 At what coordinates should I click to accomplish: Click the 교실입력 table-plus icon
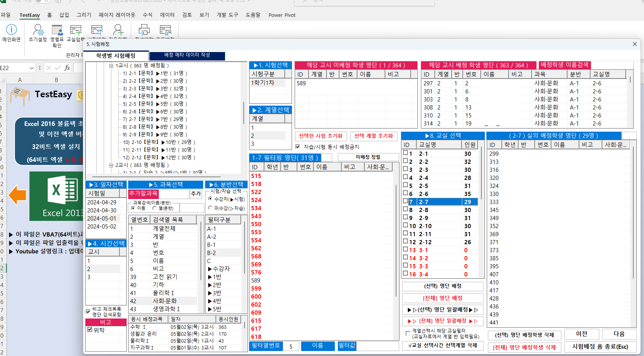[x=76, y=30]
